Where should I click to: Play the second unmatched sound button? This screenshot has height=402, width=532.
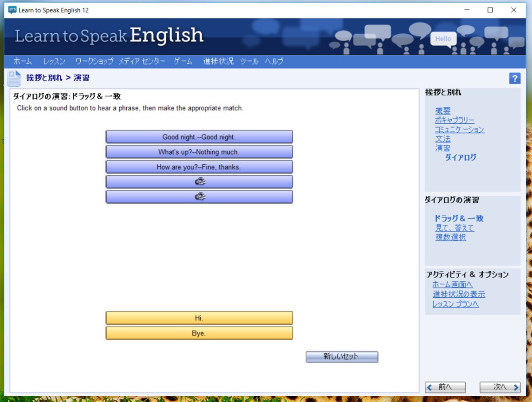pyautogui.click(x=199, y=197)
